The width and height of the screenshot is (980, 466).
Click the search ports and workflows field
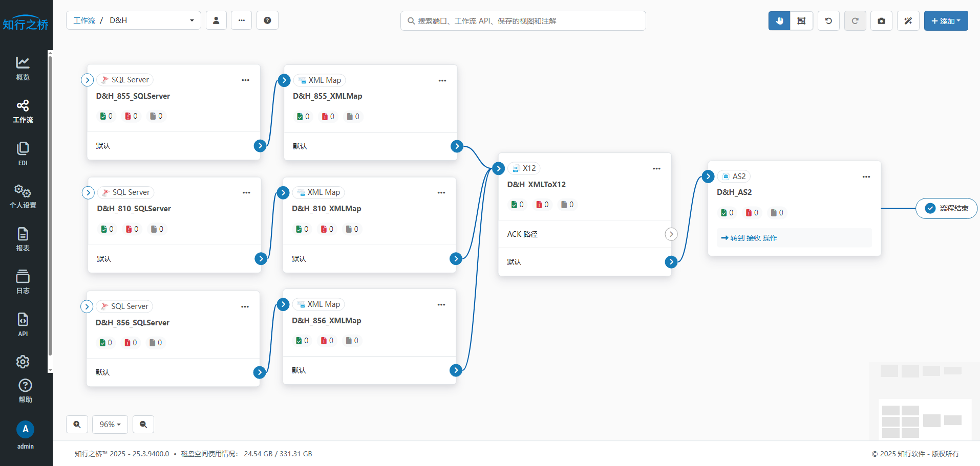tap(523, 21)
